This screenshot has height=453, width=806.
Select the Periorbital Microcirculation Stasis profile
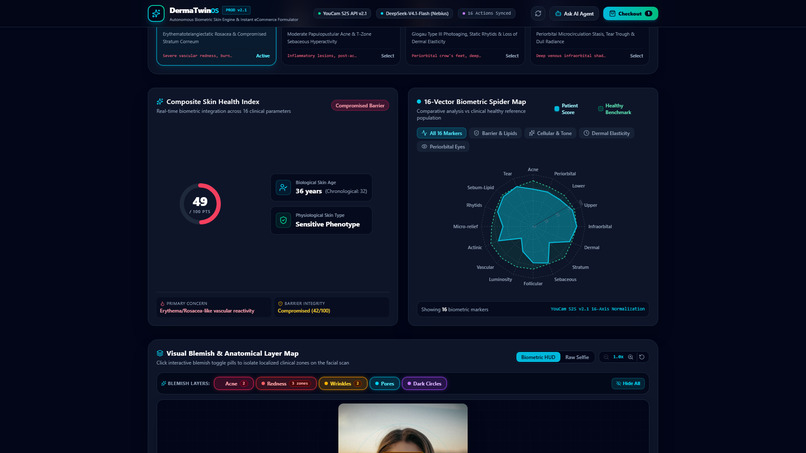(589, 45)
